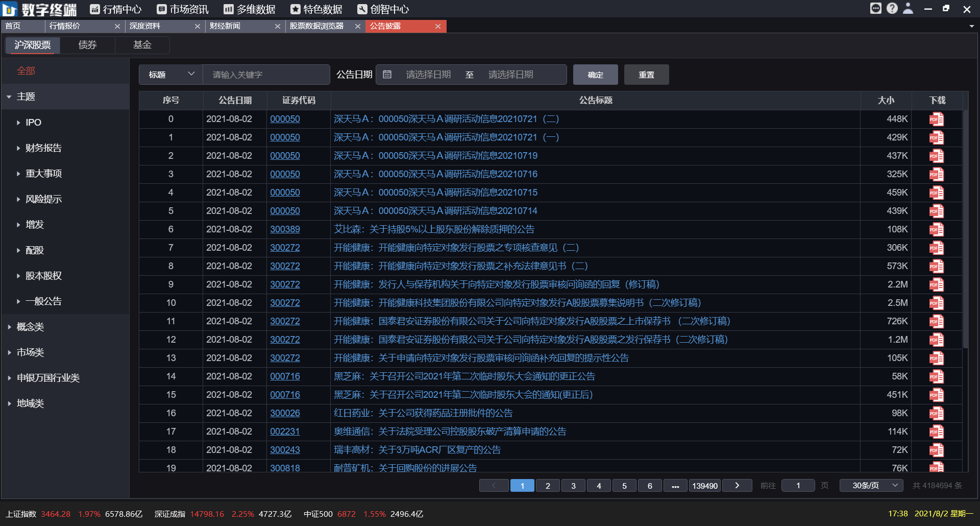
Task: Switch to the 债券 tab
Action: [87, 45]
